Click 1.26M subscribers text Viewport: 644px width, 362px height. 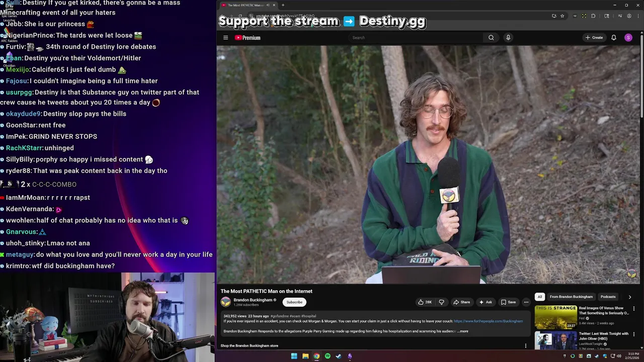(246, 305)
